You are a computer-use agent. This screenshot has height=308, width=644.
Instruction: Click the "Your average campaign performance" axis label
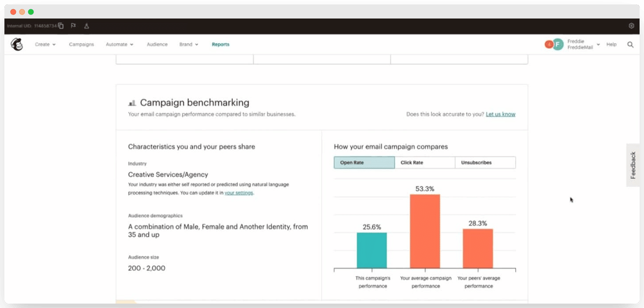[x=426, y=282]
